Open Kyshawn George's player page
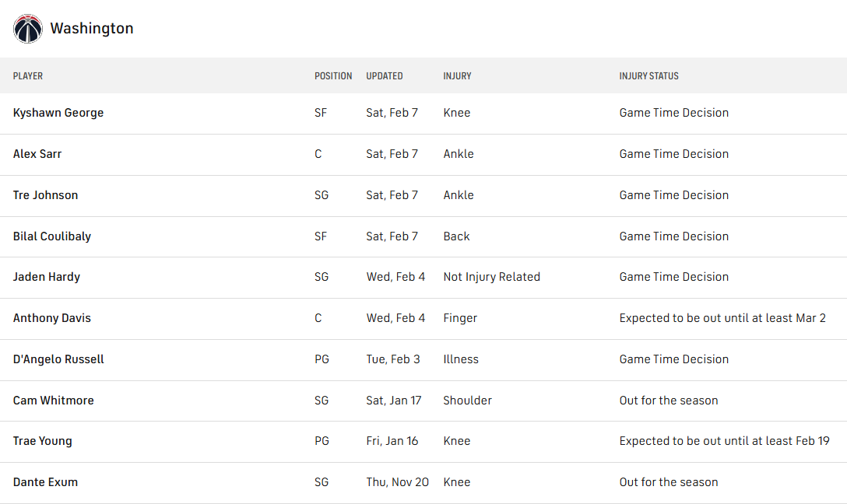847x504 pixels. tap(58, 113)
